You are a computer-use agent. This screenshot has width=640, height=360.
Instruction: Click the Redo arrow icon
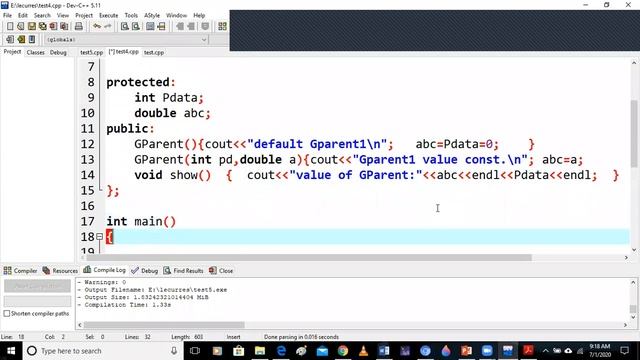(108, 27)
